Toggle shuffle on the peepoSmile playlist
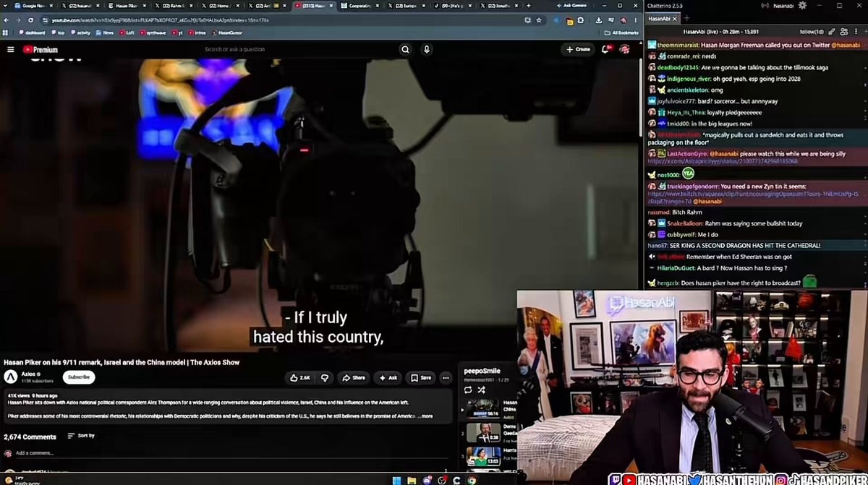This screenshot has height=485, width=868. [x=481, y=390]
